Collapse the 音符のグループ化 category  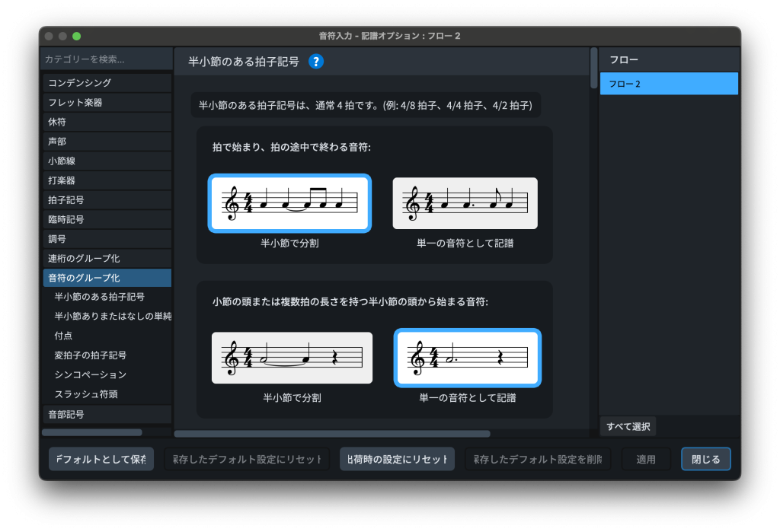pos(107,278)
